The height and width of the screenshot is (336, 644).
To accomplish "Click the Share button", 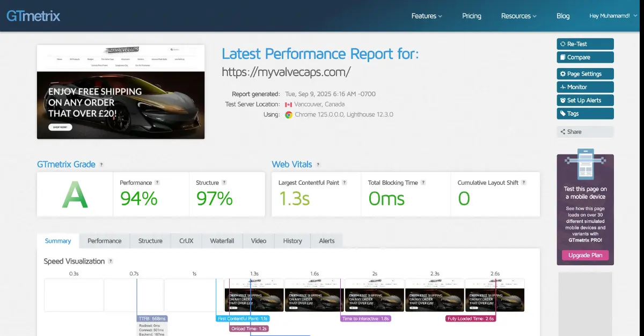I will tap(585, 132).
